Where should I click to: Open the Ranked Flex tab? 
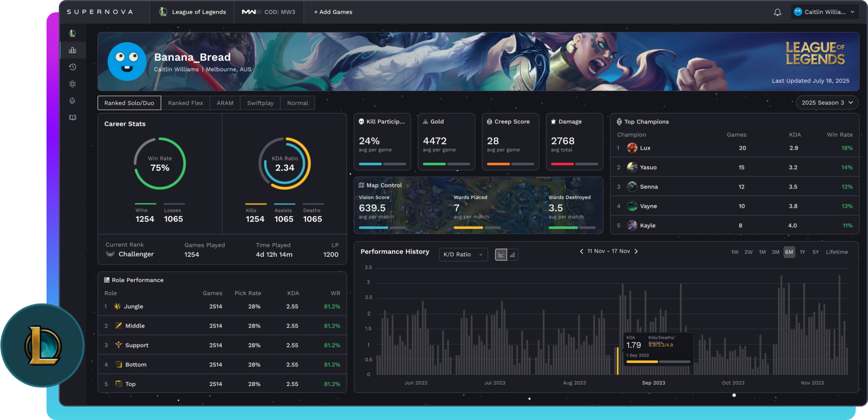185,102
